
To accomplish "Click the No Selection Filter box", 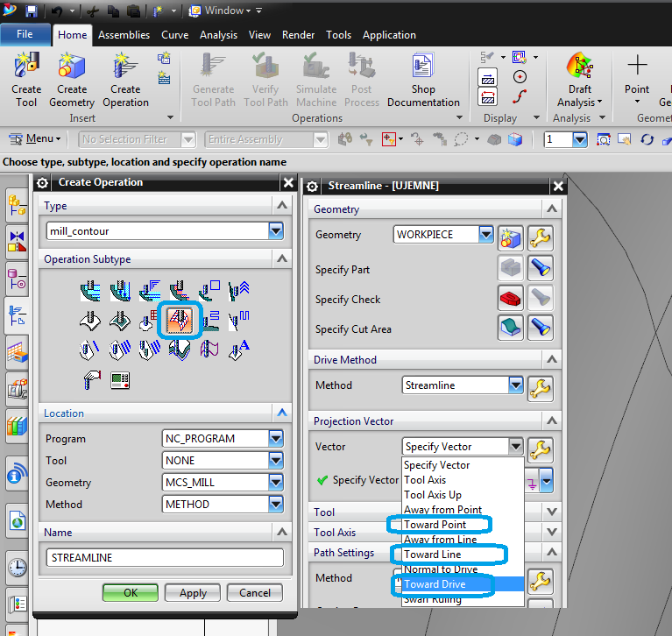I will pos(137,139).
